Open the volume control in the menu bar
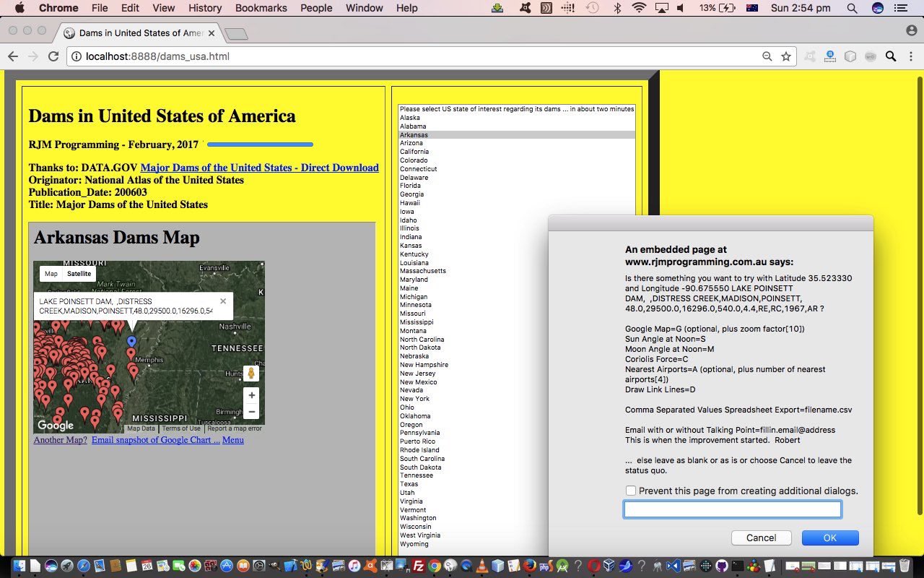Image resolution: width=924 pixels, height=578 pixels. tap(680, 8)
